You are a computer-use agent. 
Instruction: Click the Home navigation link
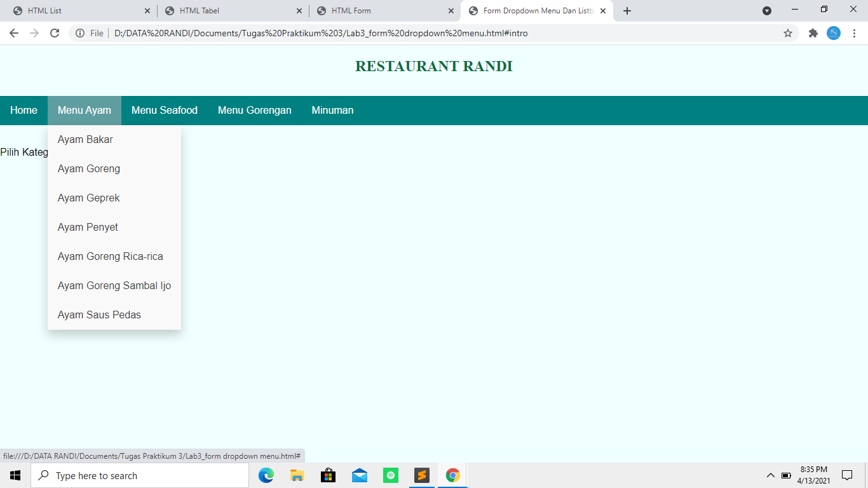click(23, 110)
